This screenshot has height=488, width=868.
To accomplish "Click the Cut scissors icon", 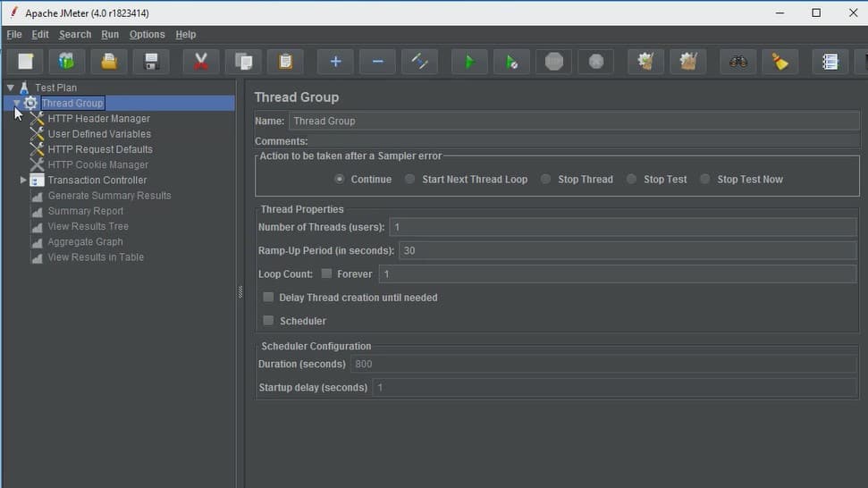I will point(201,62).
